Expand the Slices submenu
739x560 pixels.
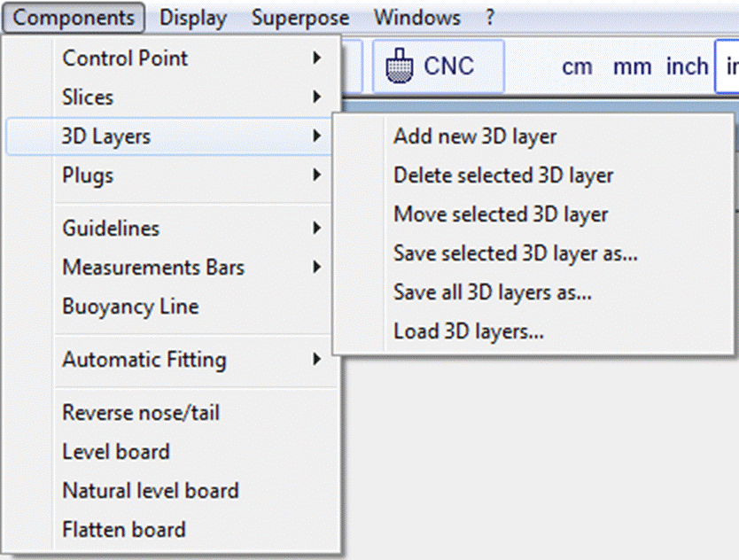click(x=88, y=97)
